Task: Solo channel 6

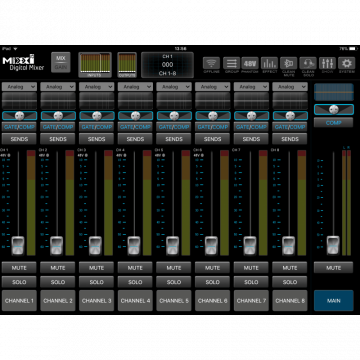Action: [x=213, y=282]
